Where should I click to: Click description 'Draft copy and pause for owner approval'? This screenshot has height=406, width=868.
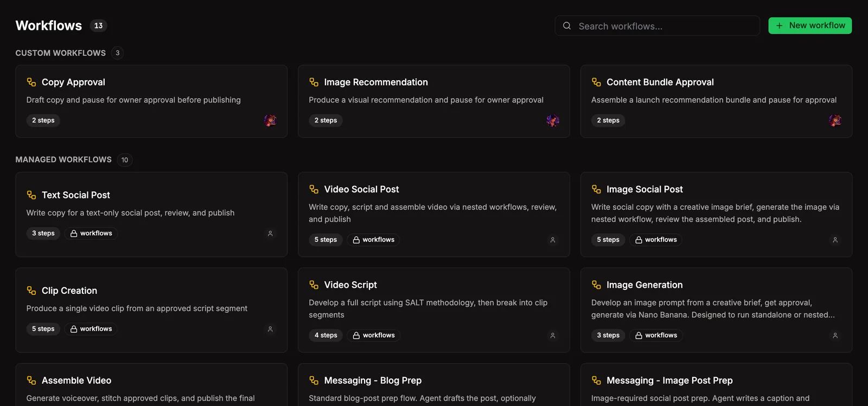point(133,100)
